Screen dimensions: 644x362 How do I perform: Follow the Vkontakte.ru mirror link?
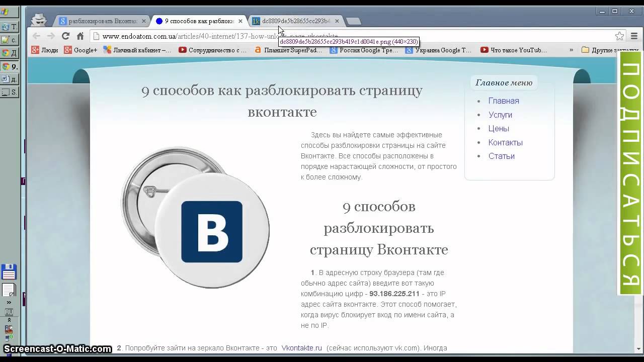click(301, 348)
